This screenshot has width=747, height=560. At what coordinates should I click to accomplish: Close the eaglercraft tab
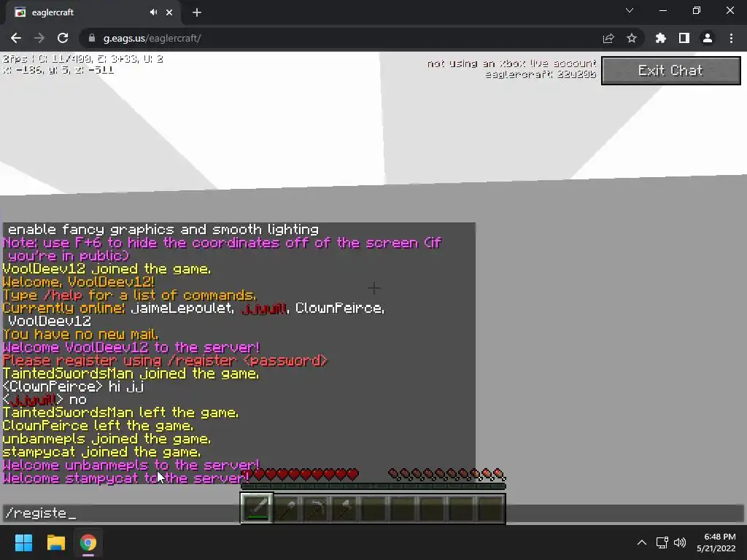point(169,12)
